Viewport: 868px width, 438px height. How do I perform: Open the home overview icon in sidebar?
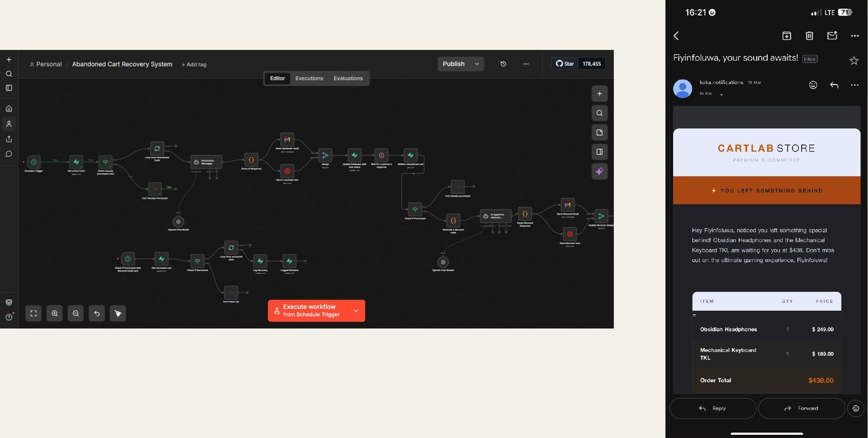(9, 109)
